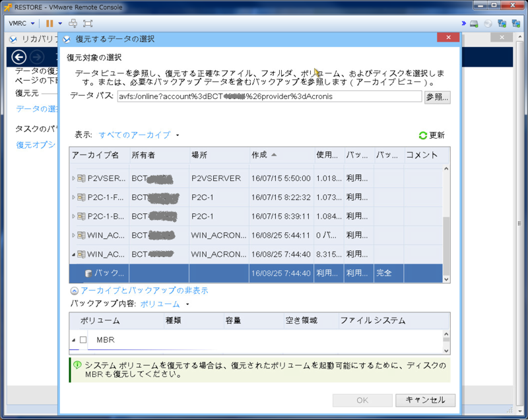Expand the P2VSER... archive row
Viewport: 528px width, 420px height.
click(74, 178)
